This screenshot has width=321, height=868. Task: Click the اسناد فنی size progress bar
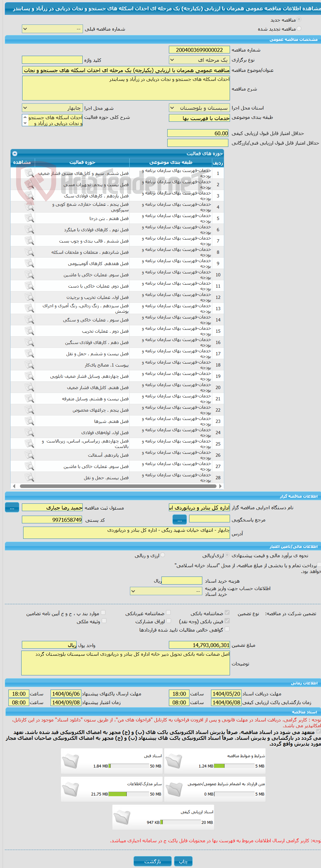(x=129, y=766)
